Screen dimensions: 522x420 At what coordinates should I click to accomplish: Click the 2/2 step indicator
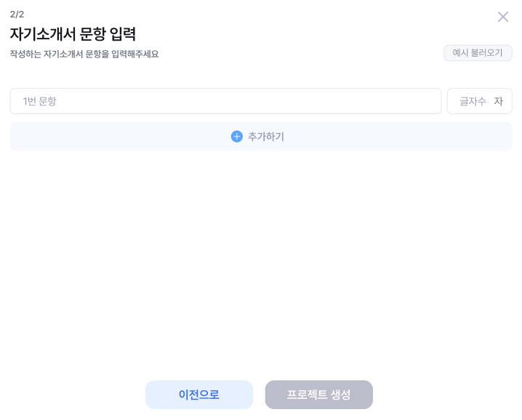(x=17, y=15)
